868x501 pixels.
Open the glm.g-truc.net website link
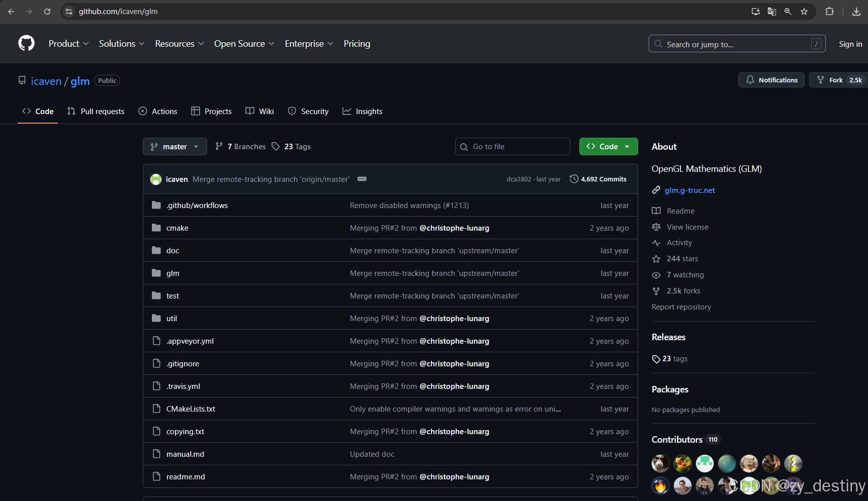click(x=690, y=190)
